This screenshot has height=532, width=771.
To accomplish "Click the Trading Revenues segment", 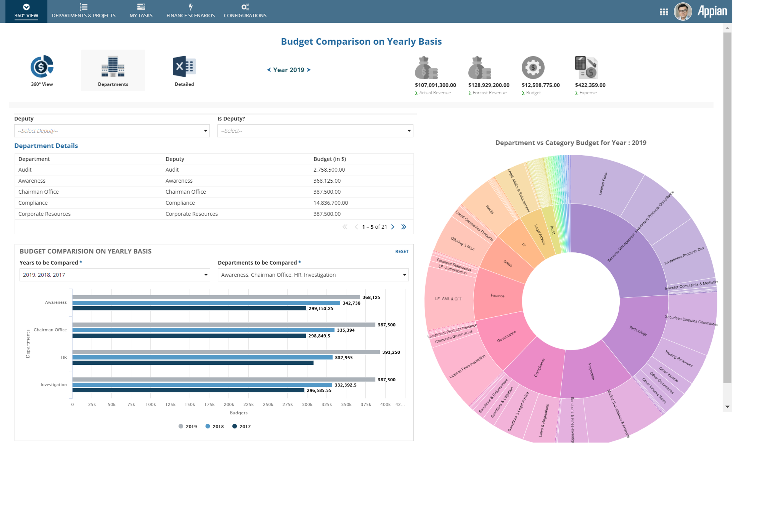I will [x=679, y=359].
